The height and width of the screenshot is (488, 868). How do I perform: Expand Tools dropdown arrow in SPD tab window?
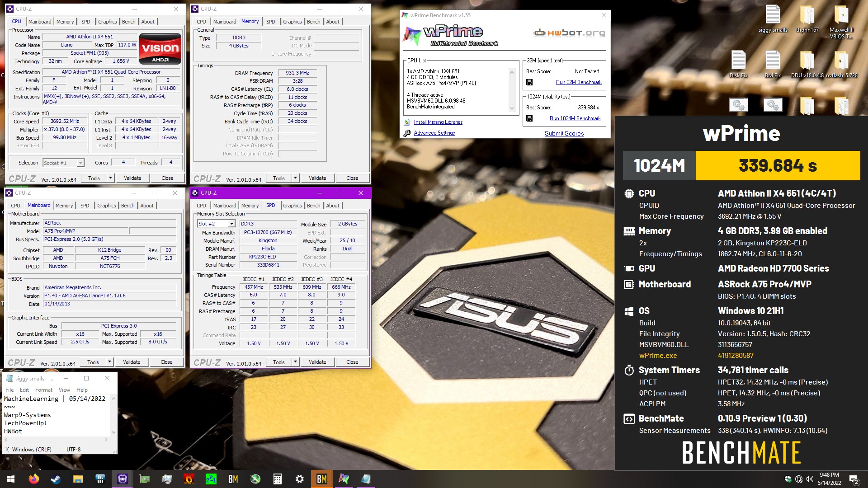[x=295, y=362]
